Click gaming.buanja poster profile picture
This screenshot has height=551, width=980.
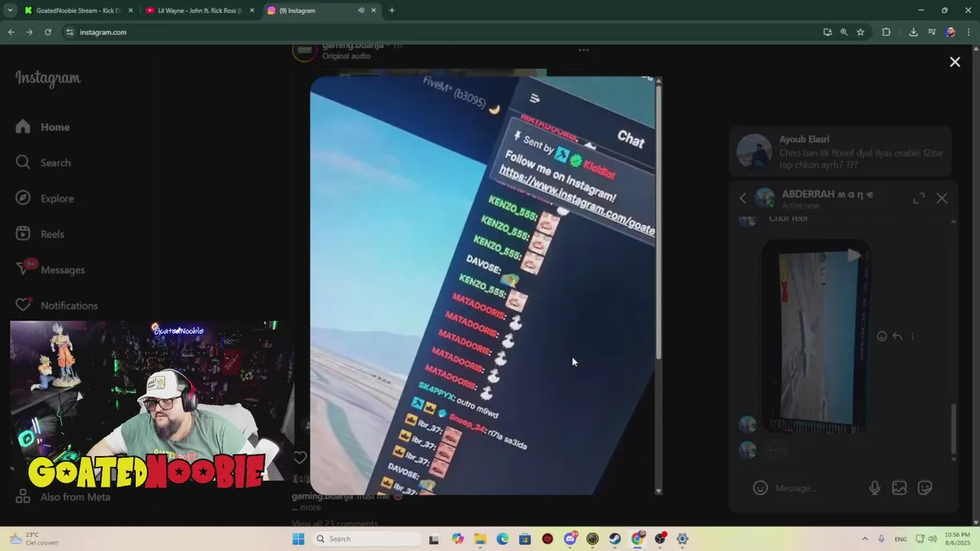304,51
